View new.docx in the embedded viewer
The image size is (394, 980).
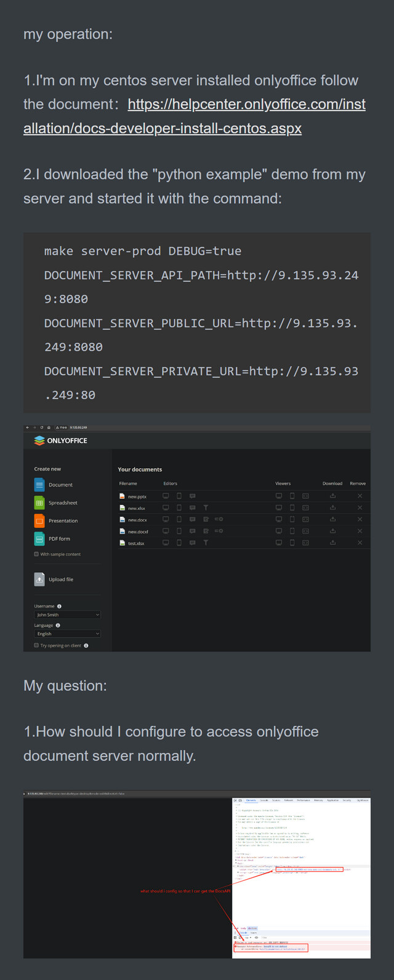click(x=305, y=519)
